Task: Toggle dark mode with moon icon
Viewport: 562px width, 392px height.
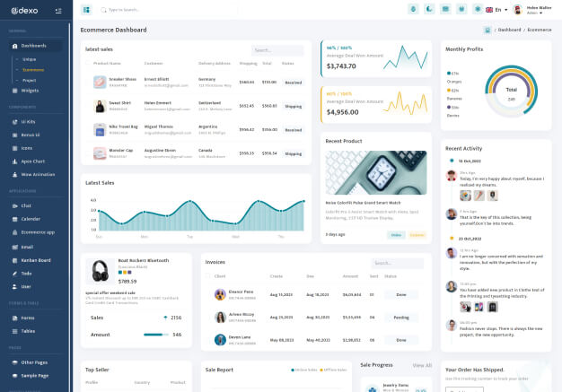Action: 430,9
